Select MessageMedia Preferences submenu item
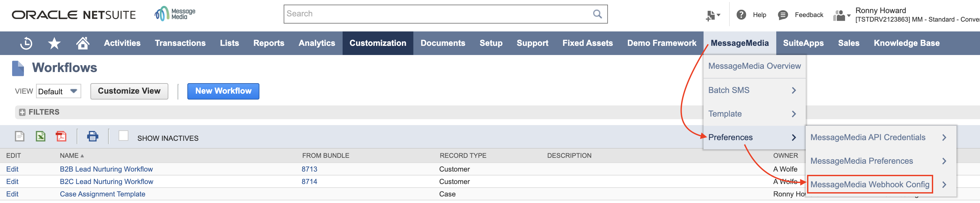The width and height of the screenshot is (980, 203). pyautogui.click(x=881, y=161)
